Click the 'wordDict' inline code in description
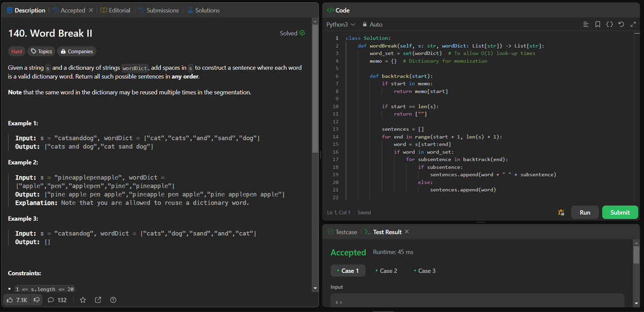Image resolution: width=644 pixels, height=312 pixels. coord(135,68)
